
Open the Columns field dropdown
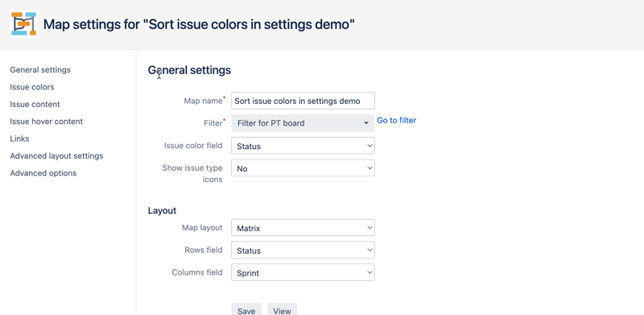click(303, 272)
